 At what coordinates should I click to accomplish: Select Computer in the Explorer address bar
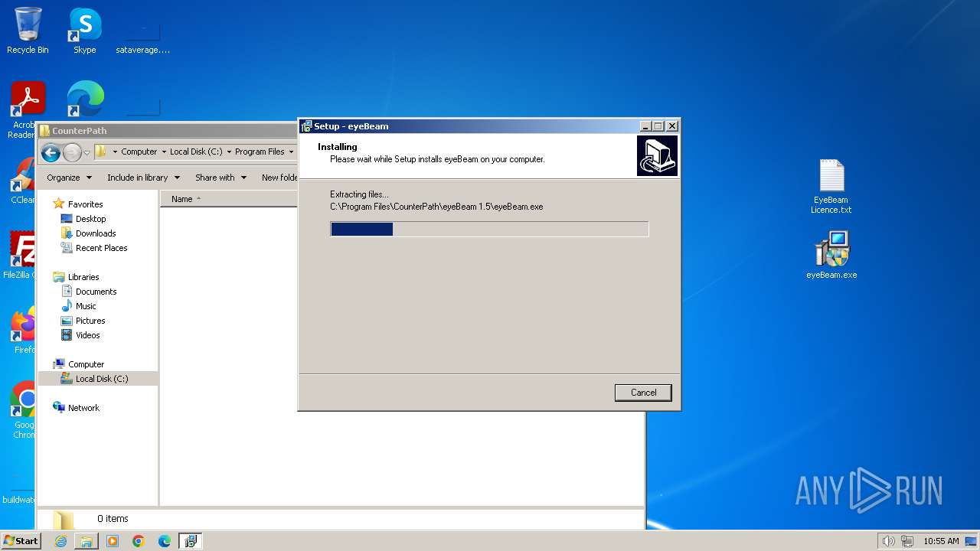pos(139,152)
